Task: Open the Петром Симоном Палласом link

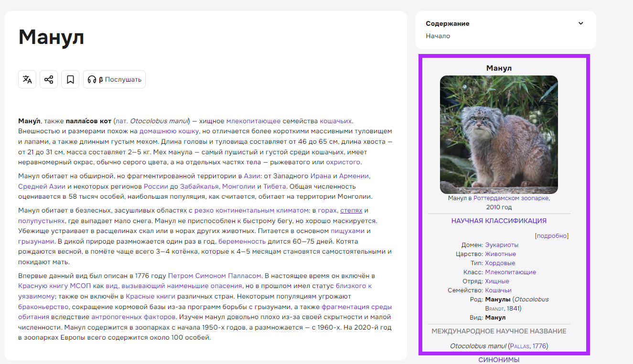Action: point(215,276)
